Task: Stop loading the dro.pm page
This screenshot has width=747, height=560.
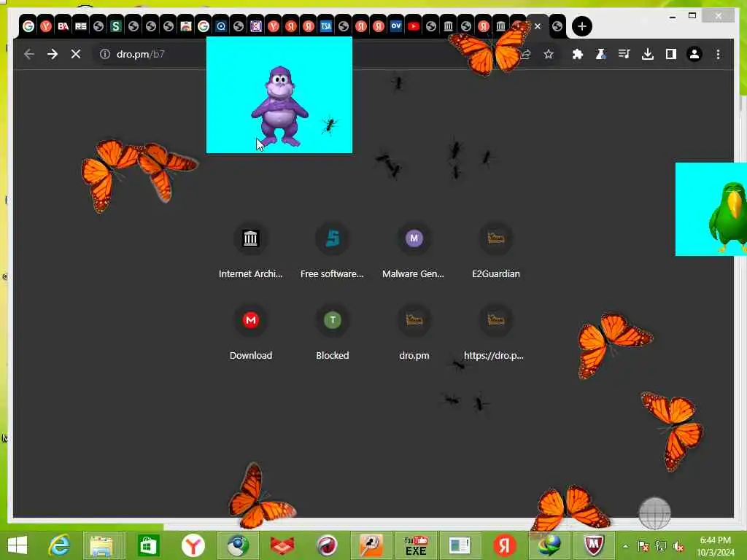Action: [x=76, y=54]
